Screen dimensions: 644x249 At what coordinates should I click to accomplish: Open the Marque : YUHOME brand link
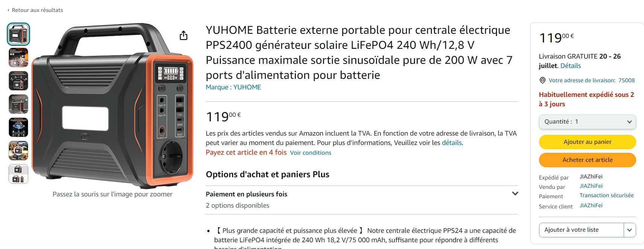(233, 87)
